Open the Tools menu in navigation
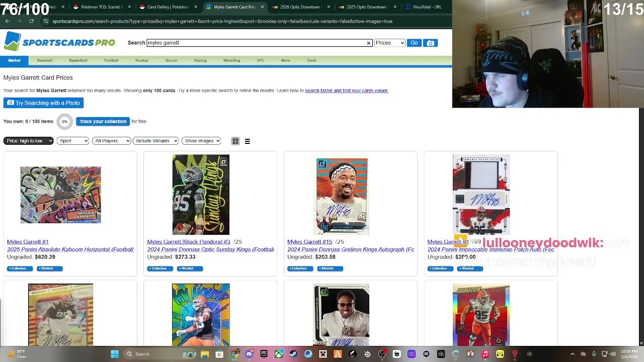The image size is (644, 362). (x=311, y=60)
